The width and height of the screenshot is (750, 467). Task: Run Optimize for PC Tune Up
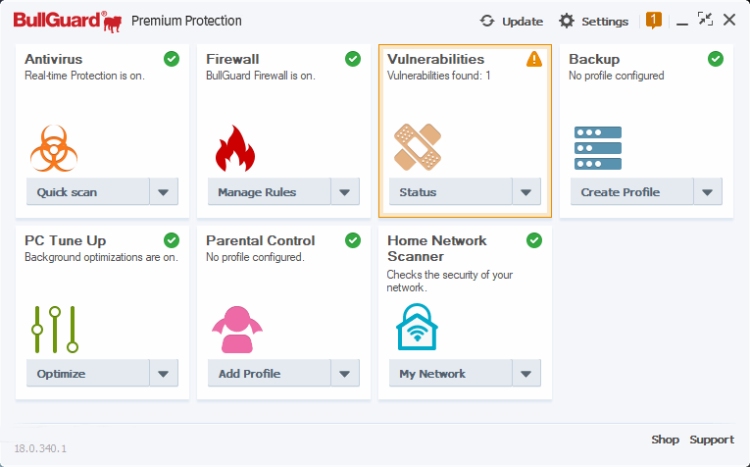(88, 373)
